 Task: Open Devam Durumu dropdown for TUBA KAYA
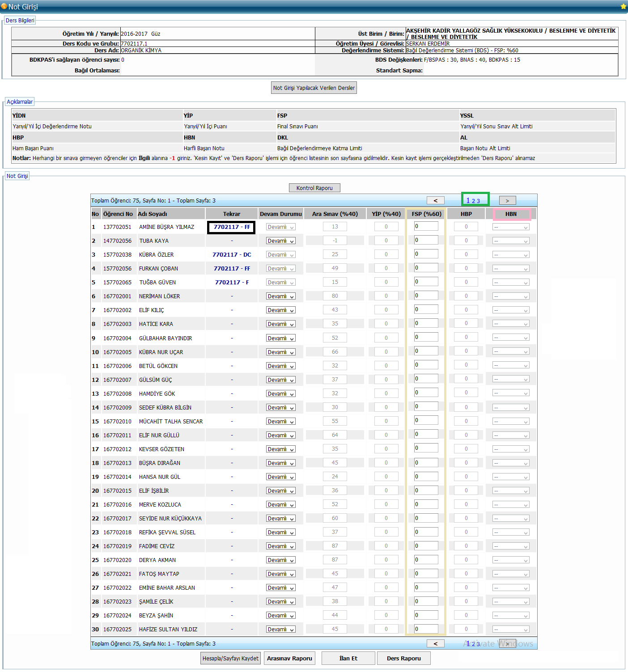click(x=281, y=241)
